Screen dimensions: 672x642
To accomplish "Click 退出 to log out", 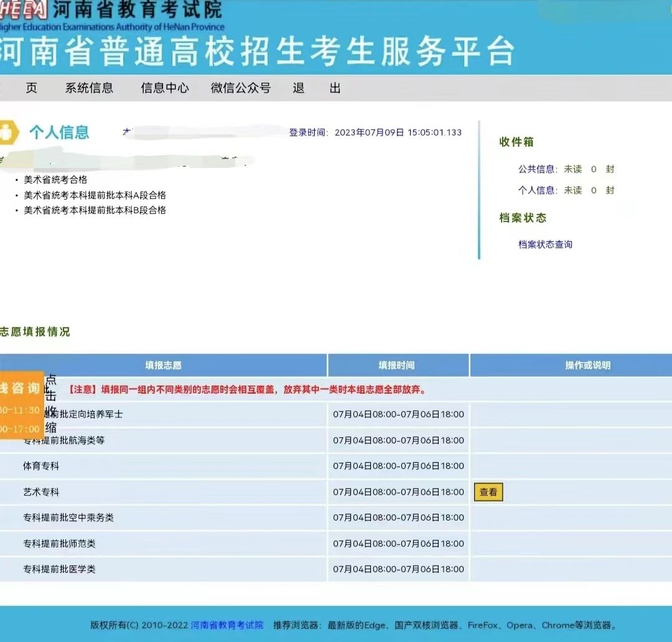I will 317,88.
